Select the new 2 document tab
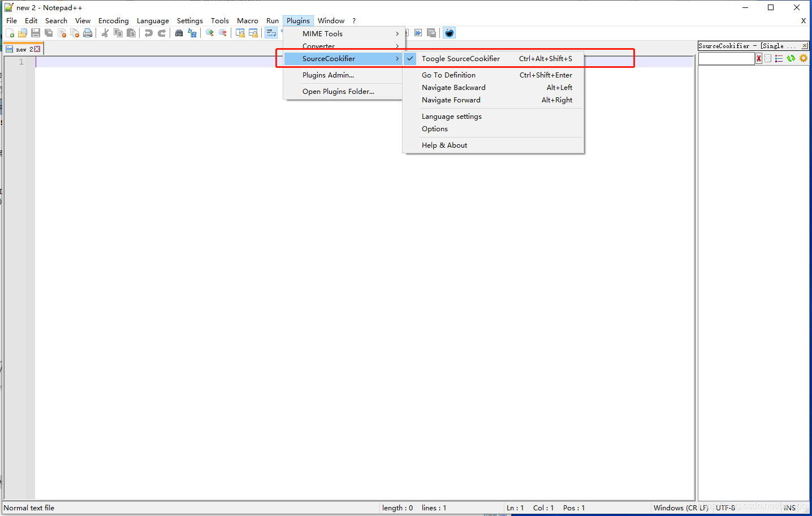812x516 pixels. pos(21,49)
